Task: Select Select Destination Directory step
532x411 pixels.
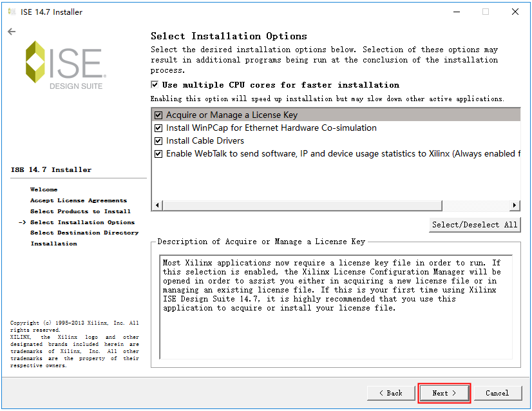Action: (x=84, y=233)
